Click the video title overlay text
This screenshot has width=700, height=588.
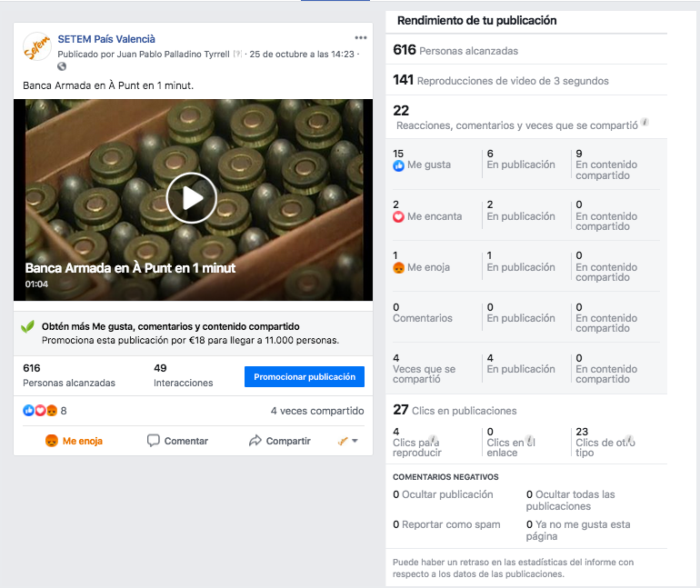coord(130,268)
